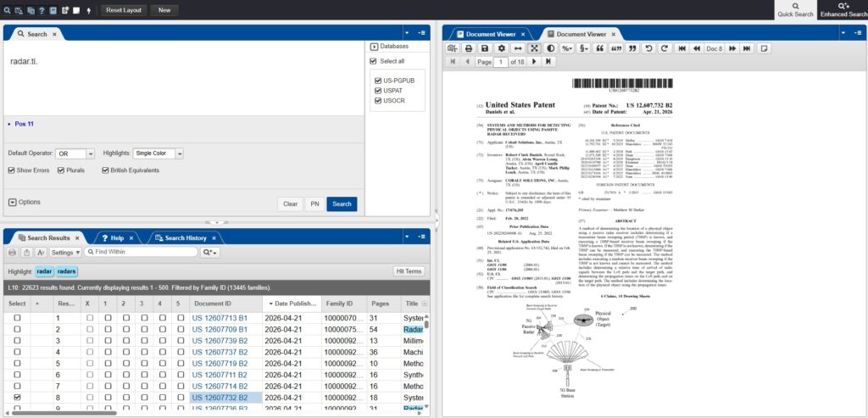Disable the Show Errors option
The image size is (868, 418).
12,170
